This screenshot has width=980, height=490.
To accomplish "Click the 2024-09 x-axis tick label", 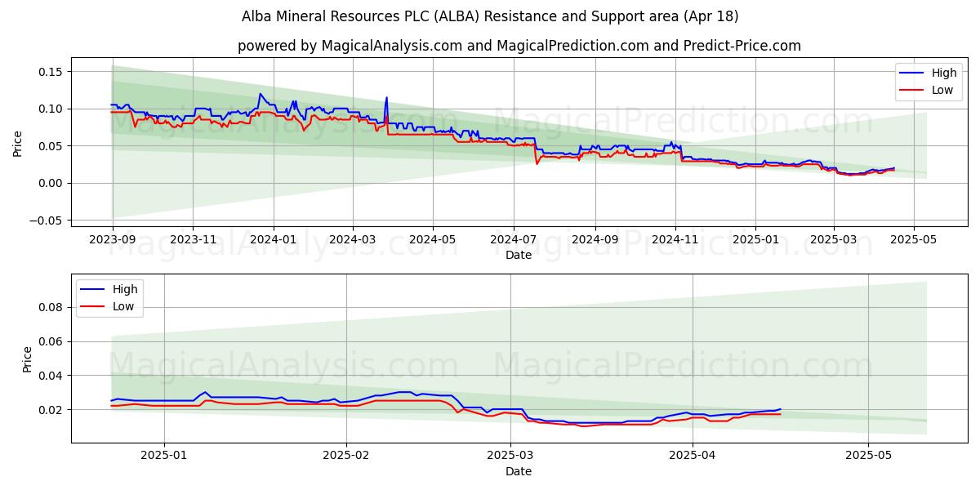I will coord(595,240).
